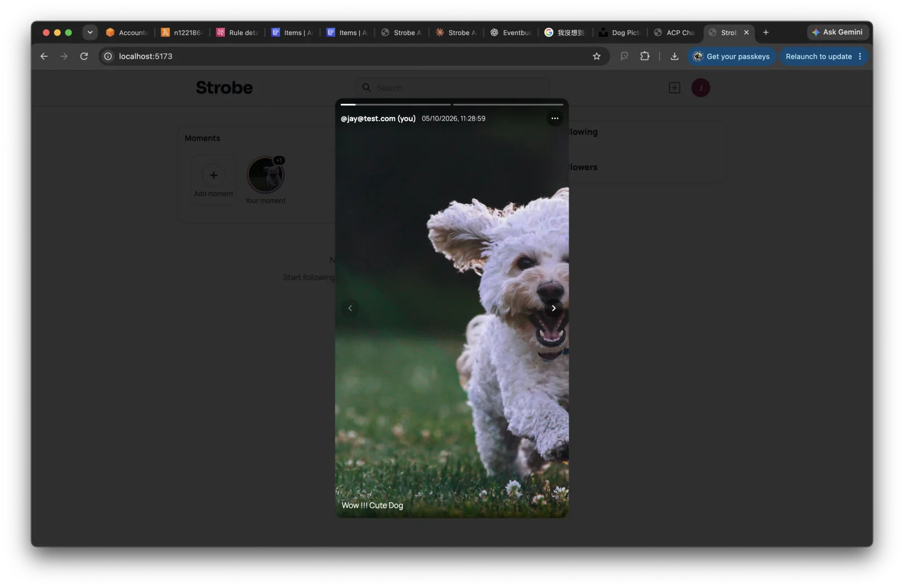The image size is (904, 588).
Task: Click the second story progress bar segment
Action: pos(508,104)
